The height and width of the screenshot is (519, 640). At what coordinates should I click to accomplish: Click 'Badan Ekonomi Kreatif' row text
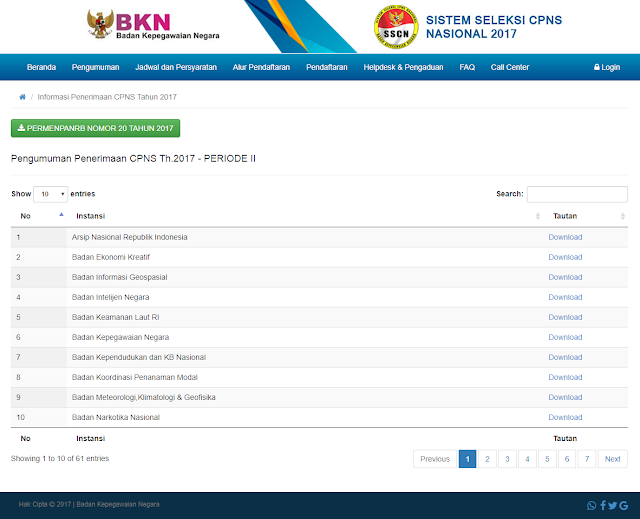point(111,257)
